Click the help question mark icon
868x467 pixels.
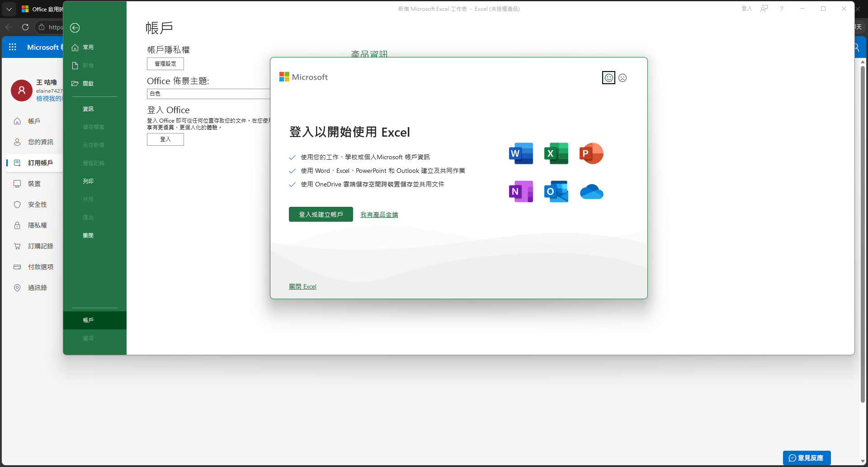click(x=781, y=9)
